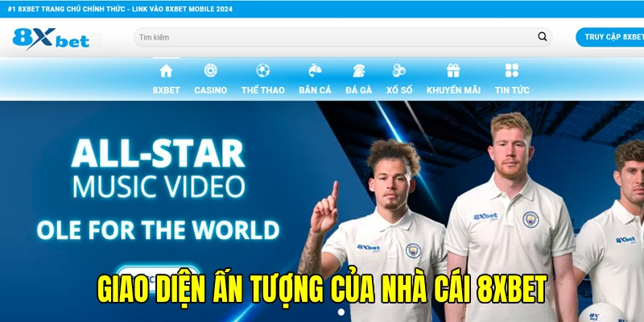This screenshot has width=644, height=322.
Task: Select ĐÁ GÀ menu item
Action: 358,90
